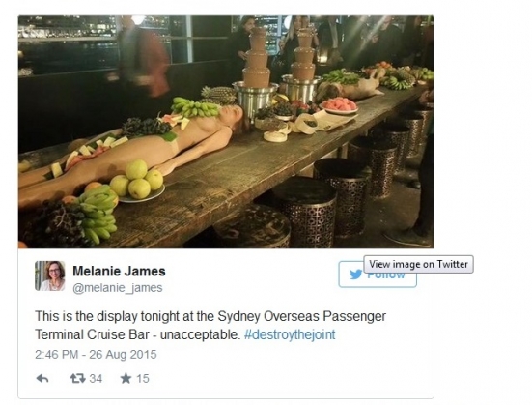Image resolution: width=532 pixels, height=405 pixels.
Task: Click the plate of green apples in photo
Action: pyautogui.click(x=138, y=182)
